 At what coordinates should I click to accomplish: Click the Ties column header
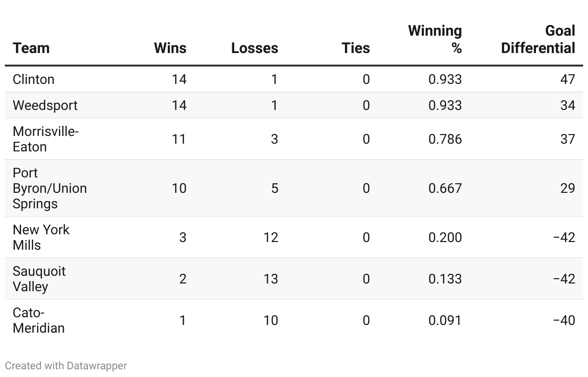pyautogui.click(x=356, y=48)
